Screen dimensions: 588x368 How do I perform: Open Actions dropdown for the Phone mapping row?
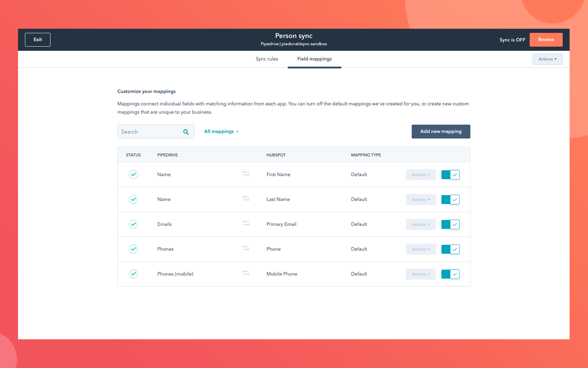pyautogui.click(x=420, y=249)
